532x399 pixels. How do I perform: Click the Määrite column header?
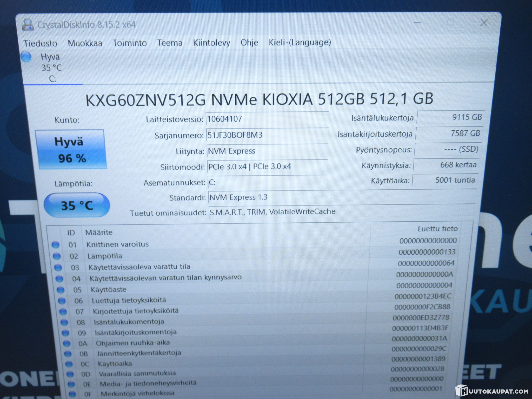(x=99, y=232)
